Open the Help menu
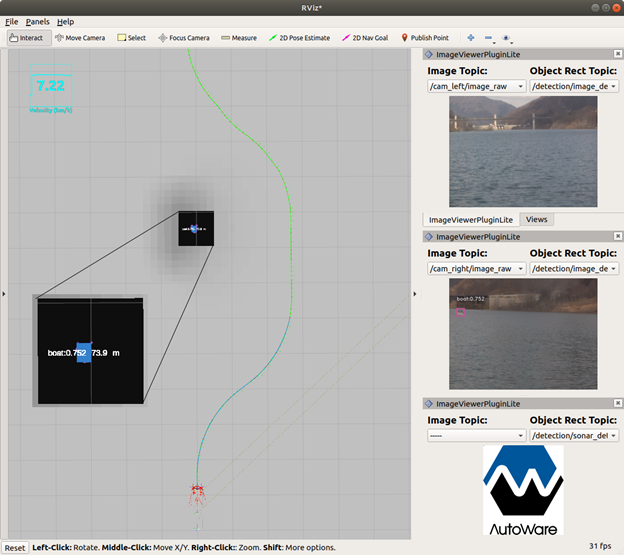624x555 pixels. (x=65, y=21)
